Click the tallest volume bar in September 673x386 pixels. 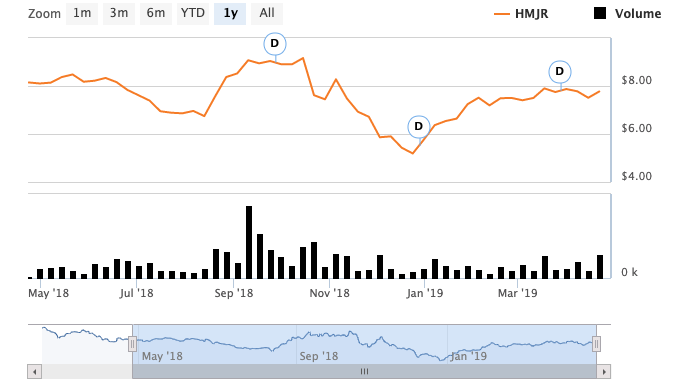(x=249, y=242)
